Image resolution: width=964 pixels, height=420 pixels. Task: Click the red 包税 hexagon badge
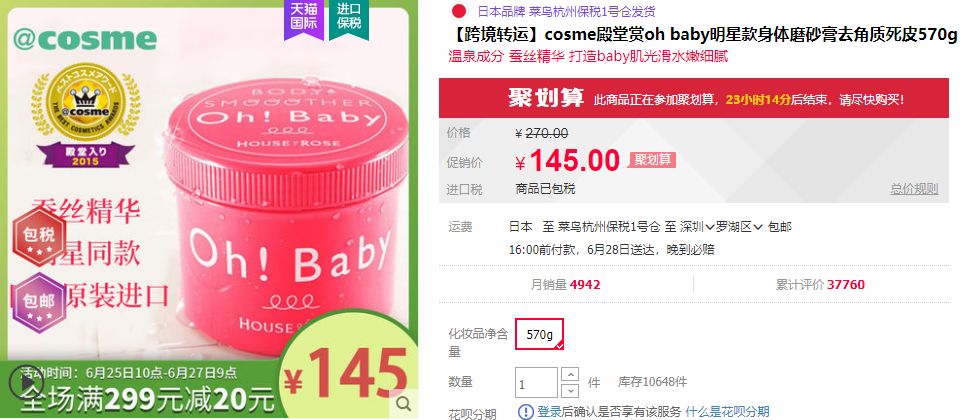tap(39, 237)
